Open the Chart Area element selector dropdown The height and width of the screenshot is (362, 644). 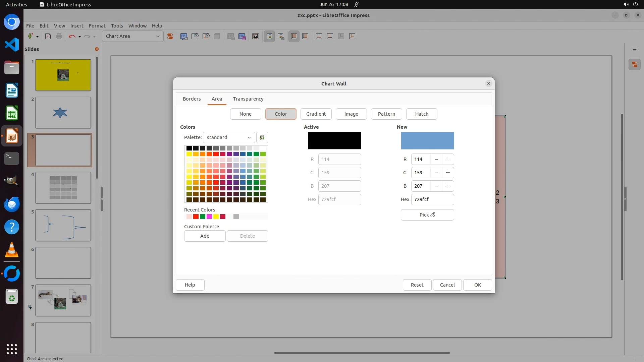pyautogui.click(x=132, y=36)
